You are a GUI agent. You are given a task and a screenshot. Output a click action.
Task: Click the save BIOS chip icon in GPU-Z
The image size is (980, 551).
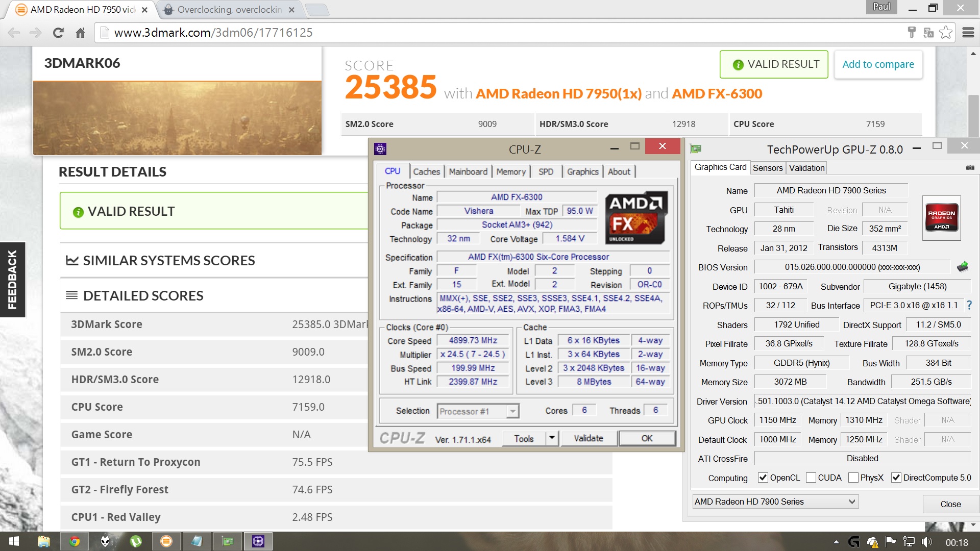963,266
